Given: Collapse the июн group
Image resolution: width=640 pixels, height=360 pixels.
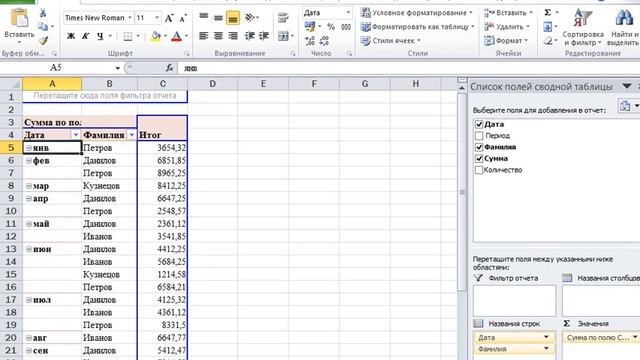Looking at the screenshot, I should tap(29, 249).
